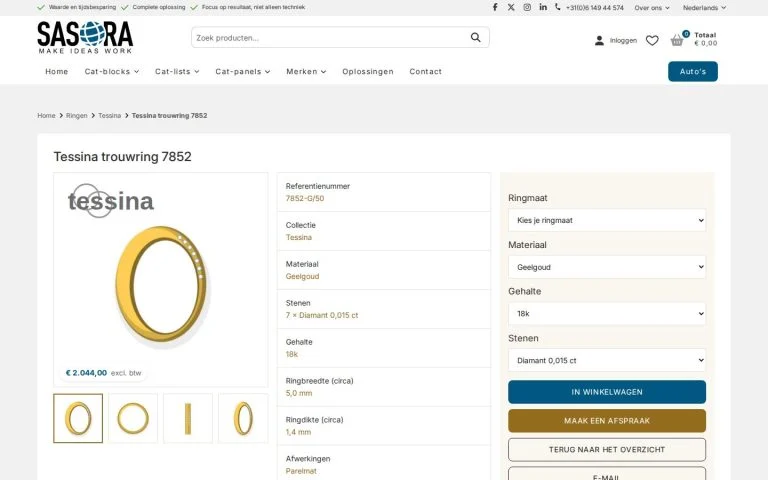Click the phone icon beside the number

coord(558,7)
